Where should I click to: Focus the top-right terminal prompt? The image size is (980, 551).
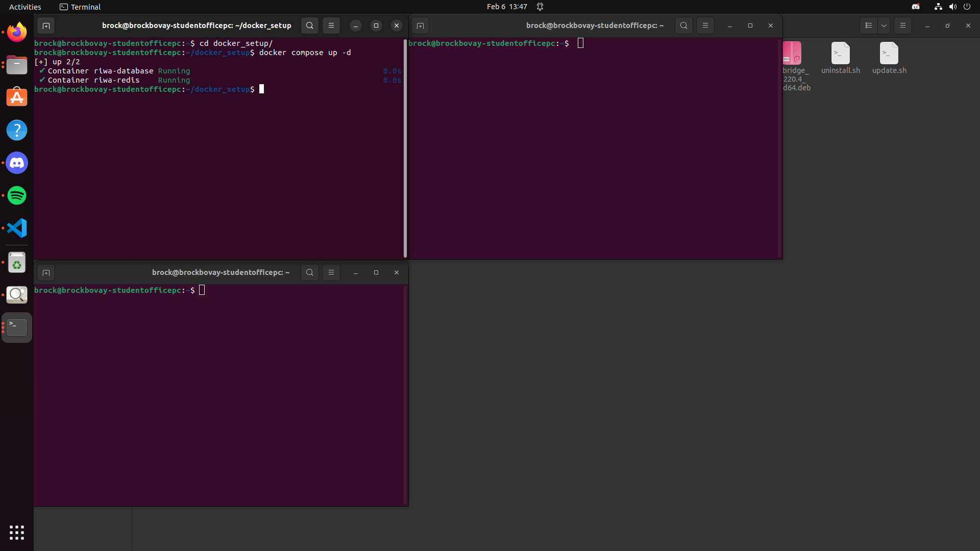(x=580, y=43)
